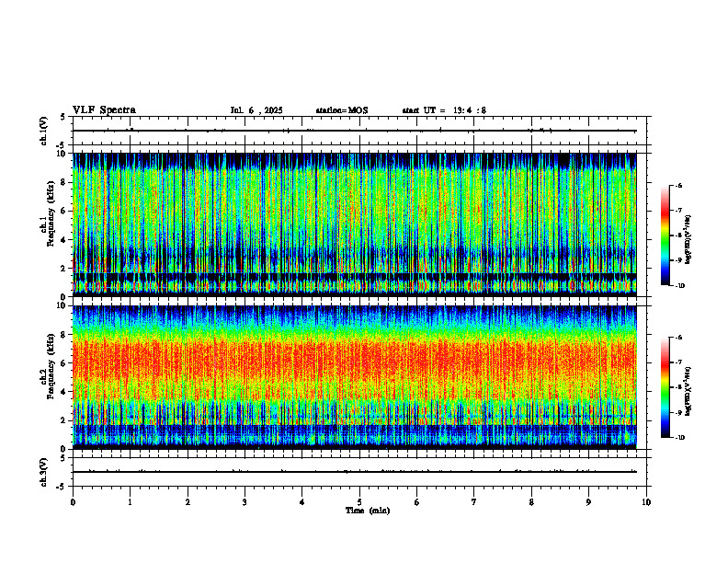Click the "-8" label on ch.2 color scale
Viewport: 728px width, 563px height.
(x=678, y=387)
